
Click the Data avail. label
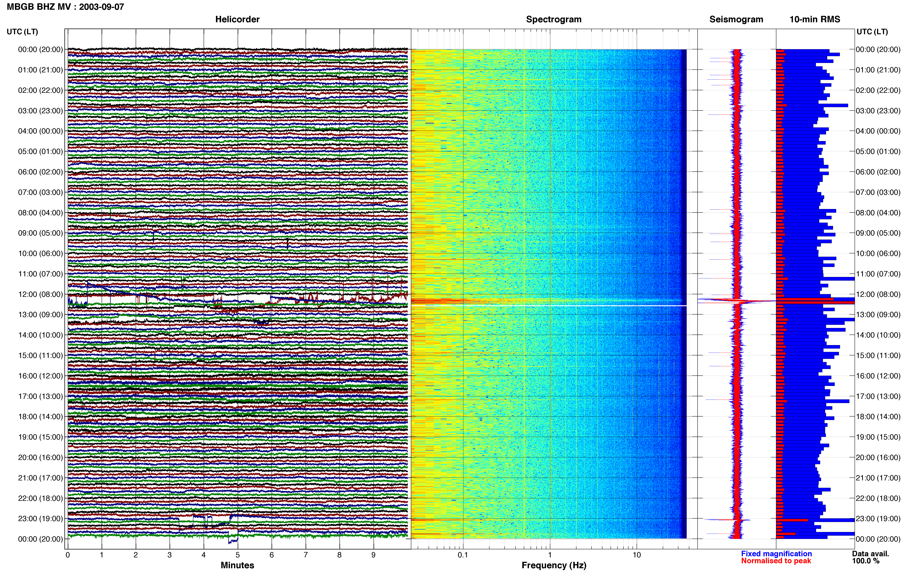coord(870,554)
